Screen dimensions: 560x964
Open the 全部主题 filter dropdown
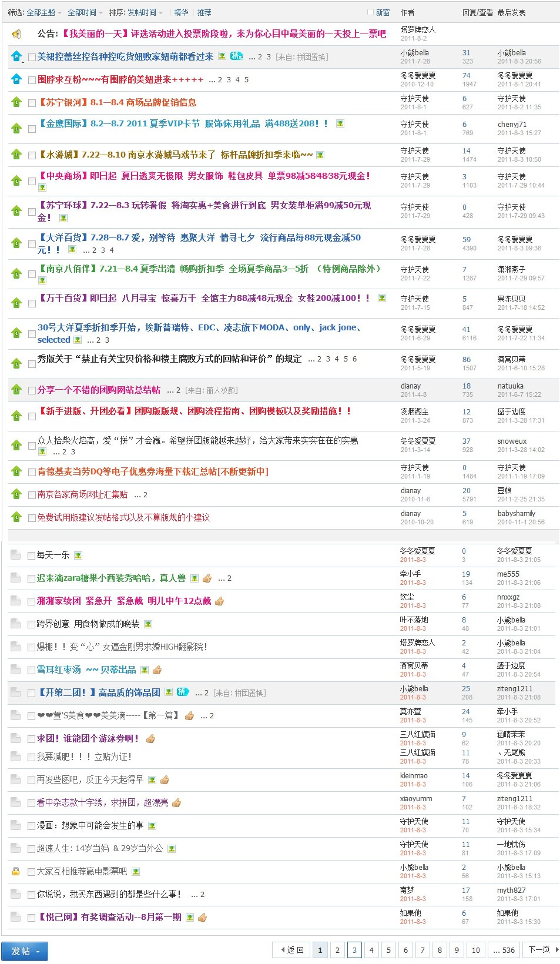(44, 12)
